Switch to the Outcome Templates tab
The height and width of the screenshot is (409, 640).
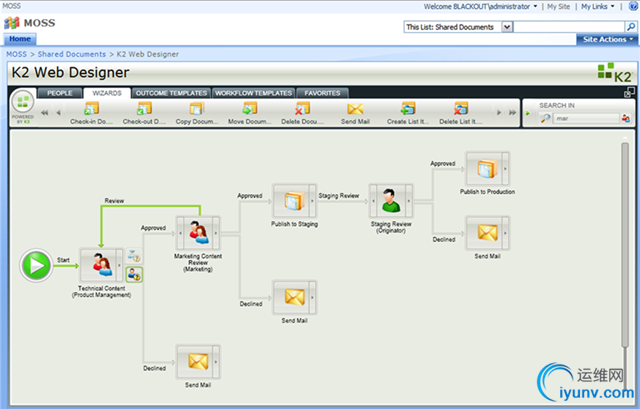coord(171,93)
